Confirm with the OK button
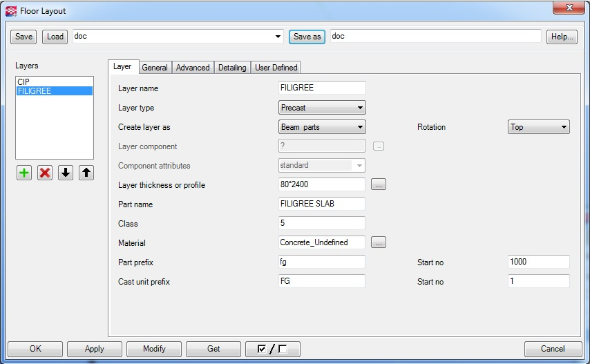This screenshot has height=364, width=590. (x=35, y=349)
